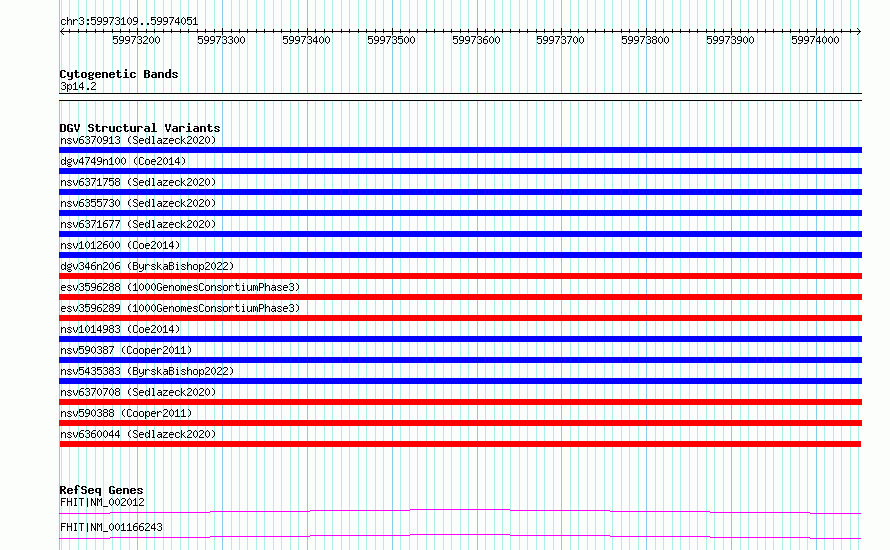
Task: Click the nsv6370708 (Sedlazeck2020) label
Action: coord(138,392)
